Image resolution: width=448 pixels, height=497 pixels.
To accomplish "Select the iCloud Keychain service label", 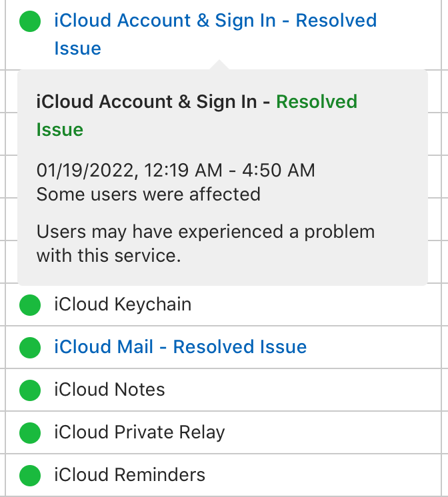I will pos(123,305).
